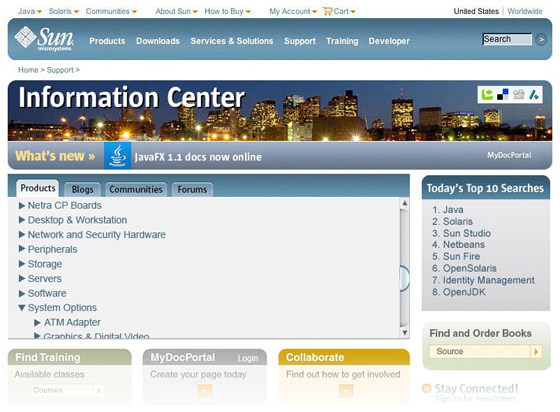Click the Worldwide link

(525, 11)
